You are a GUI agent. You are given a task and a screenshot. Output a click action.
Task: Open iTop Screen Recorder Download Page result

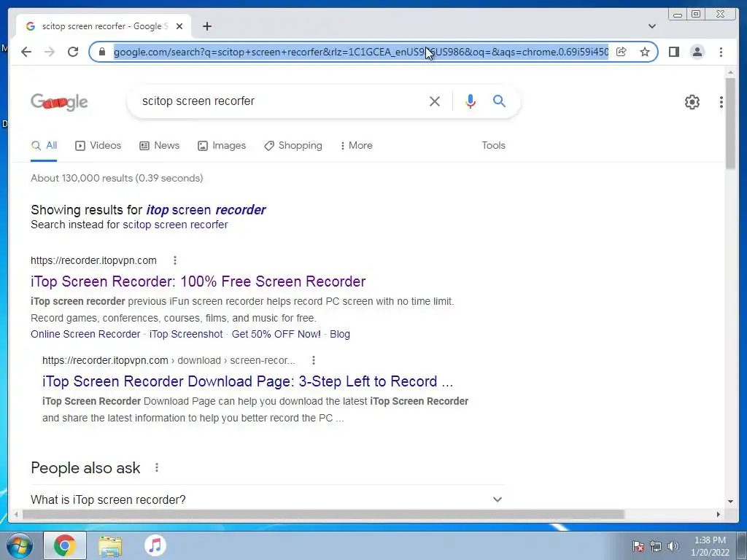[247, 381]
